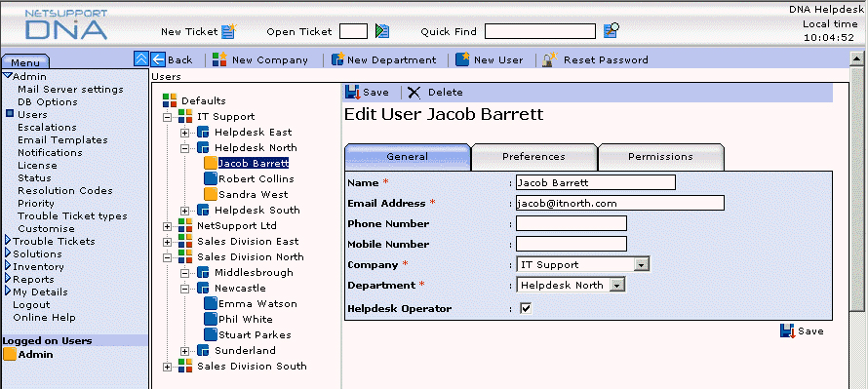868x389 pixels.
Task: Click the Helpdesk East department icon
Action: [203, 133]
